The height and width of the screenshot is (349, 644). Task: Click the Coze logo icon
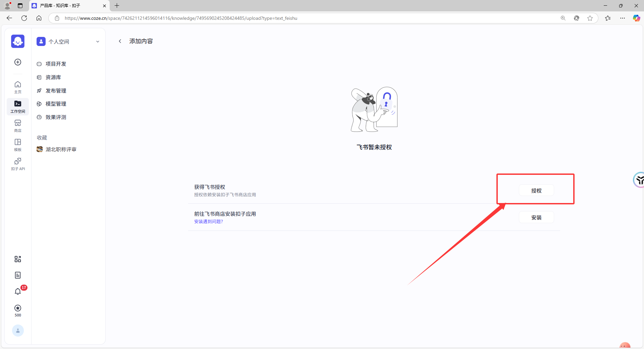pyautogui.click(x=18, y=41)
